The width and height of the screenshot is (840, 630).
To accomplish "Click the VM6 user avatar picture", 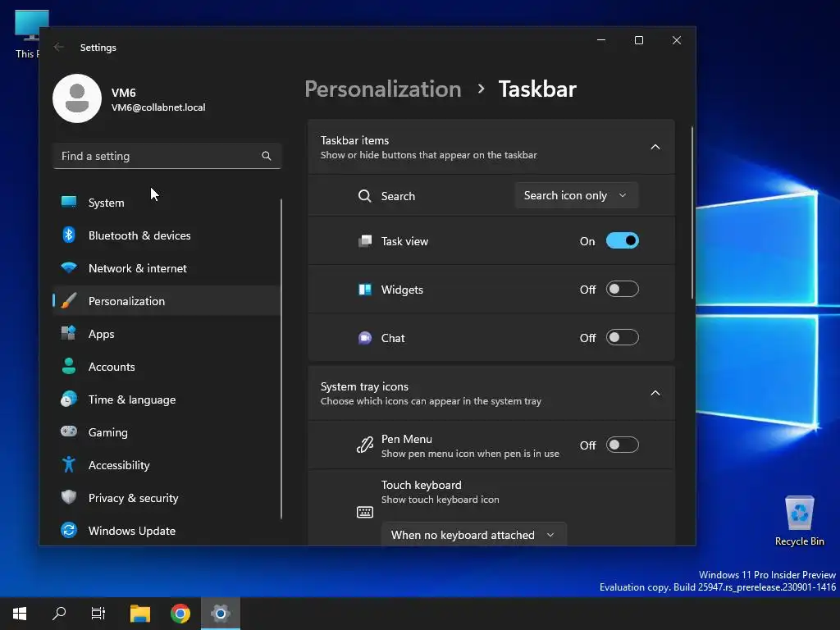I will click(77, 98).
